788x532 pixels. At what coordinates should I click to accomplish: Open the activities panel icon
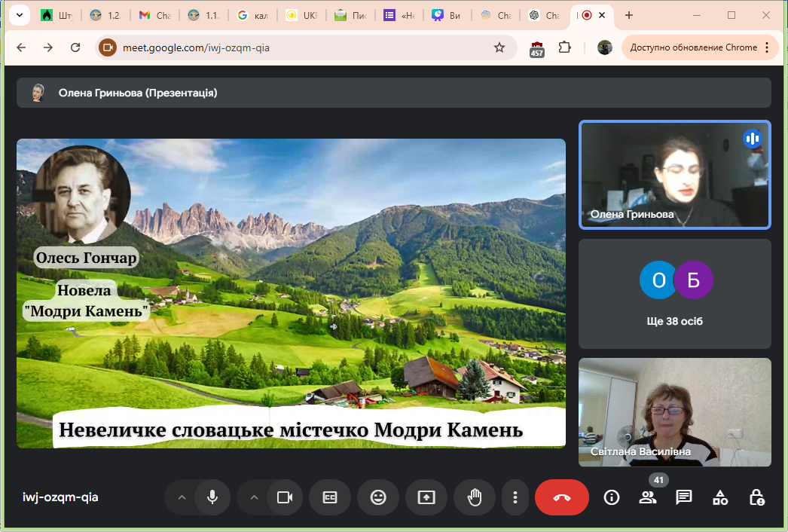720,497
